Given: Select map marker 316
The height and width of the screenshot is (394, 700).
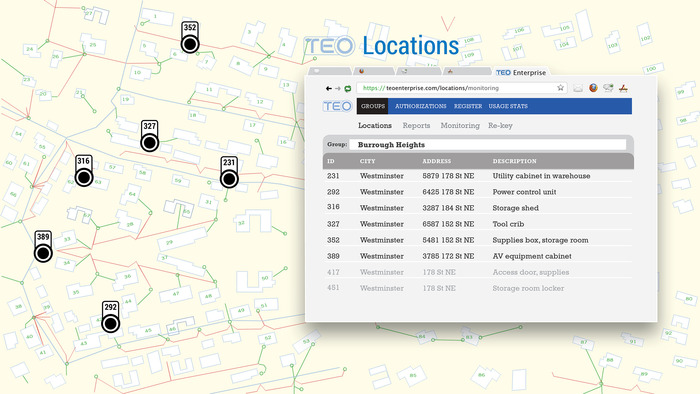Looking at the screenshot, I should (83, 170).
